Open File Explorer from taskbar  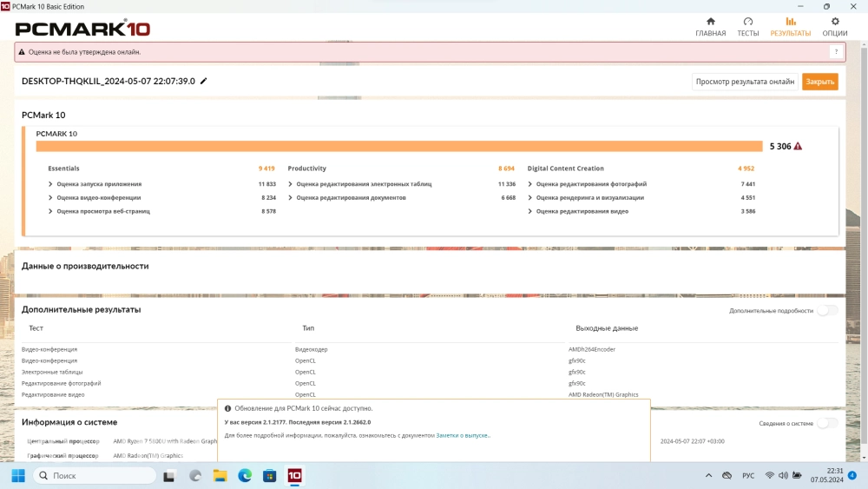click(220, 476)
